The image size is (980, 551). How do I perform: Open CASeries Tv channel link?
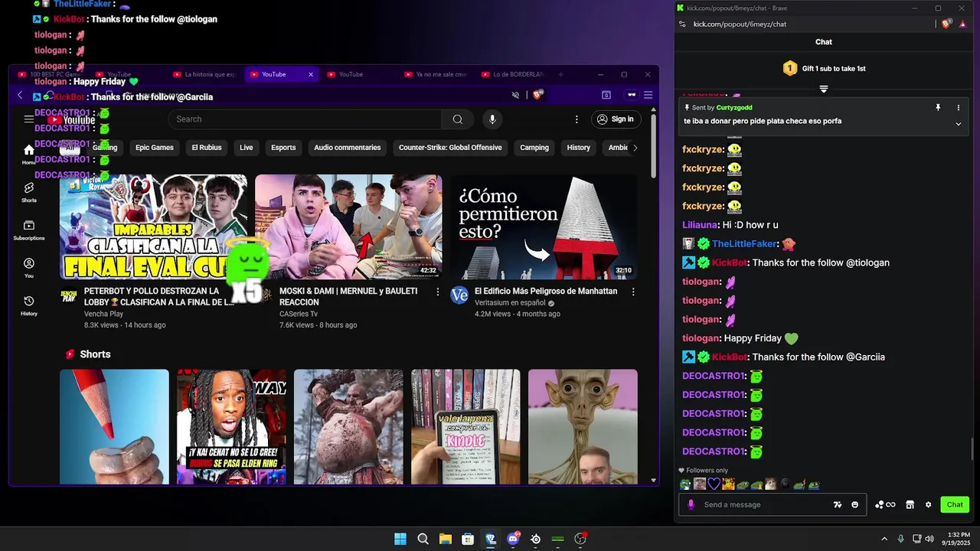pos(299,314)
